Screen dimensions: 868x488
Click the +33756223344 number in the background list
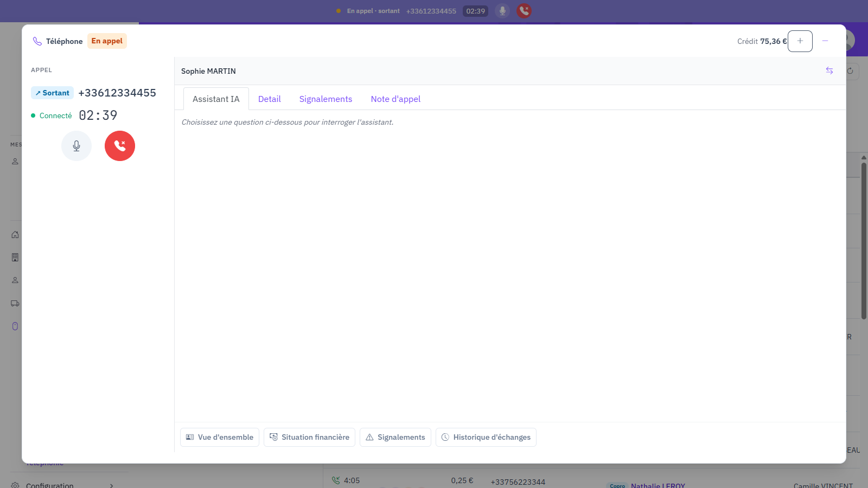[x=518, y=482]
